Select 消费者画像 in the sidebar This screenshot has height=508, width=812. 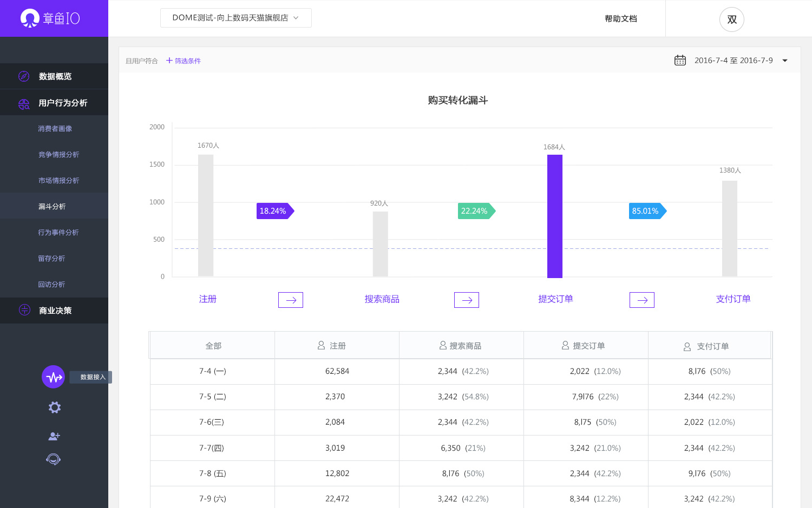[54, 128]
